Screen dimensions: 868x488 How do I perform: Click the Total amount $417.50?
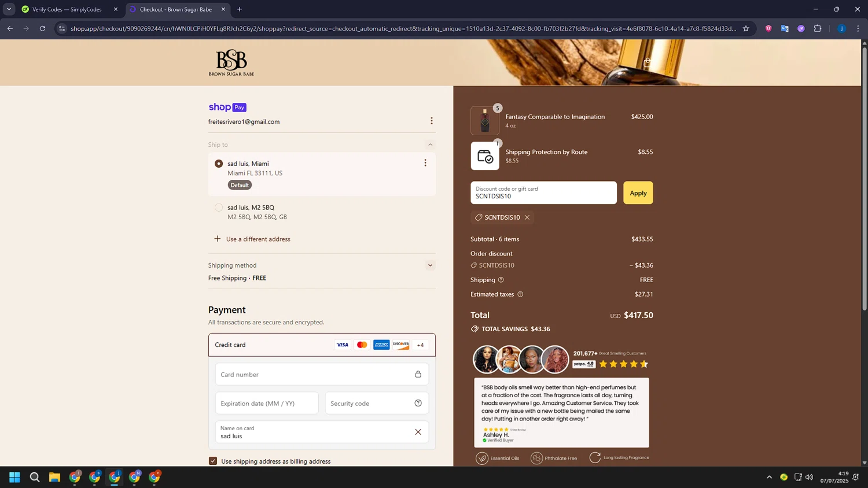(638, 315)
